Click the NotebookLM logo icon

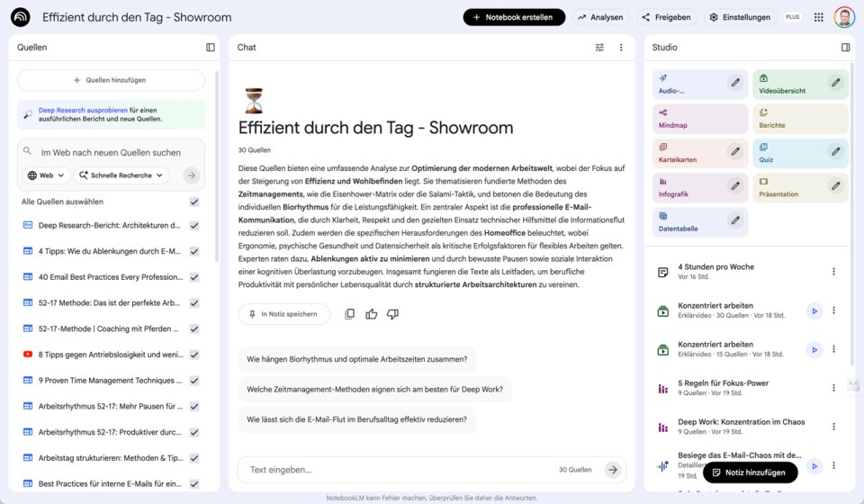pyautogui.click(x=21, y=17)
